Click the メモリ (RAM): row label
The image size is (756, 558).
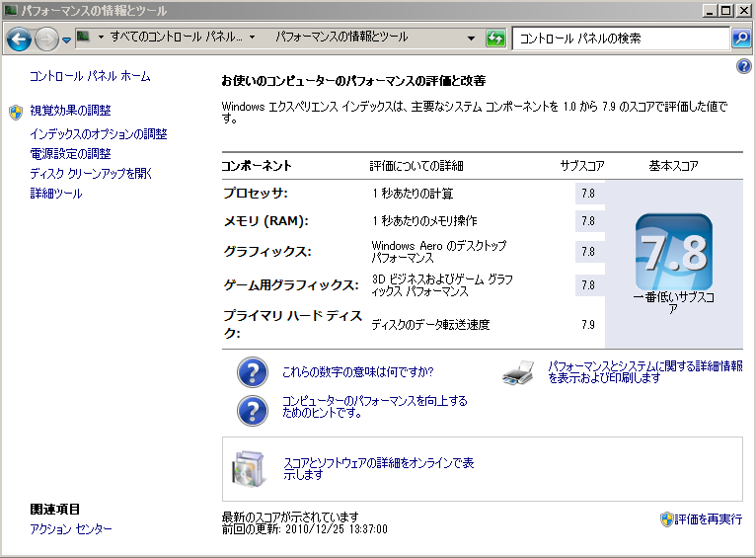click(x=266, y=221)
